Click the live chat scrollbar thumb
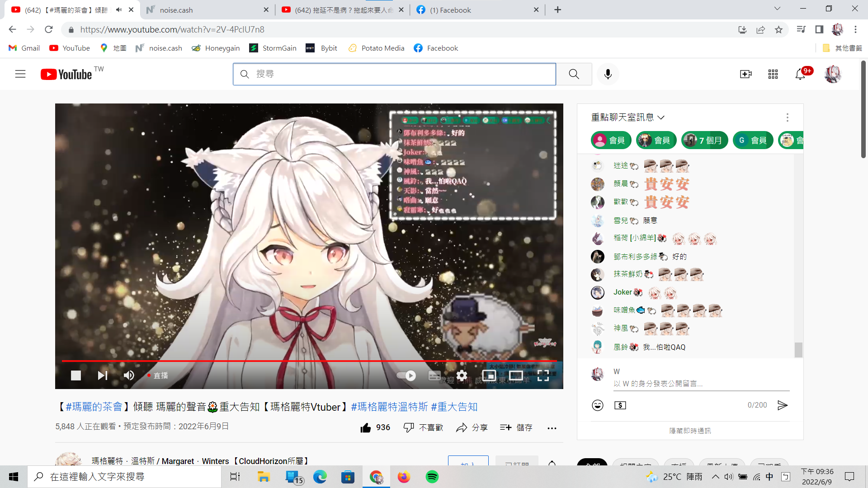868x488 pixels. 799,350
